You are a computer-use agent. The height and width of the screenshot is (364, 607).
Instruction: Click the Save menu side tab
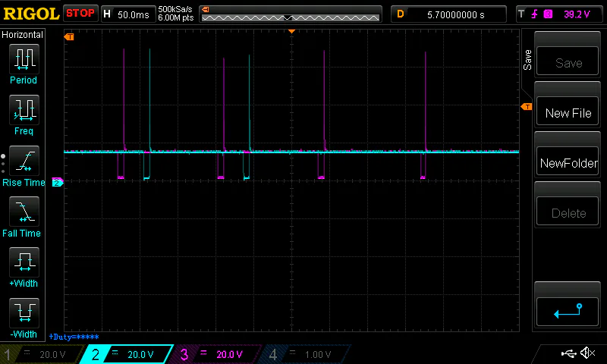527,60
